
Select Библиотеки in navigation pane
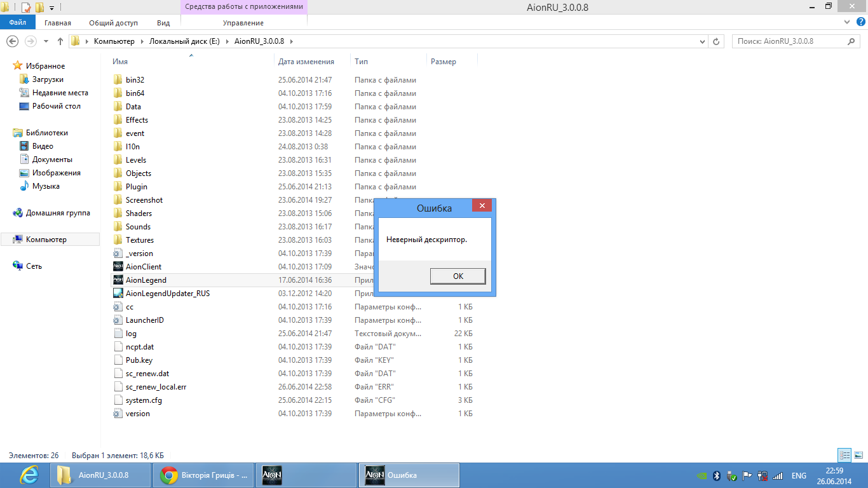click(x=46, y=133)
